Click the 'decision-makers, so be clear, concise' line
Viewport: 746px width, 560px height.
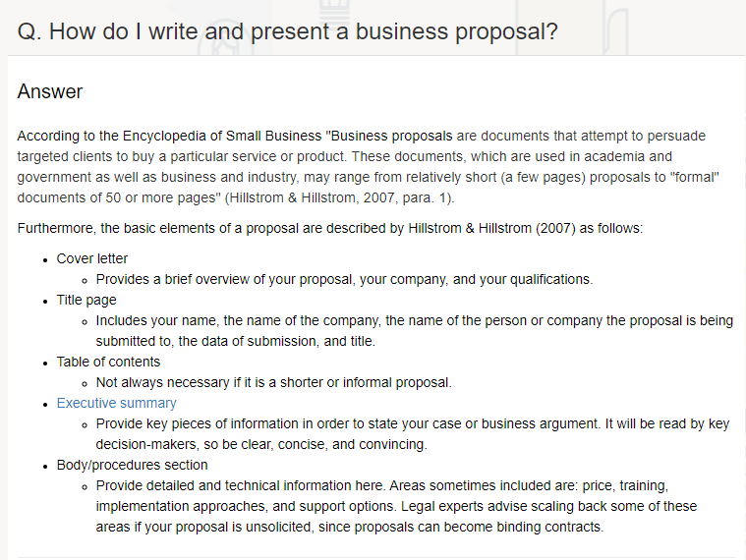pyautogui.click(x=261, y=444)
